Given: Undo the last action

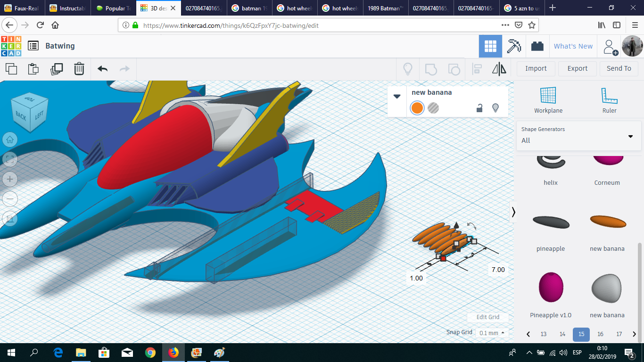Looking at the screenshot, I should click(x=102, y=69).
